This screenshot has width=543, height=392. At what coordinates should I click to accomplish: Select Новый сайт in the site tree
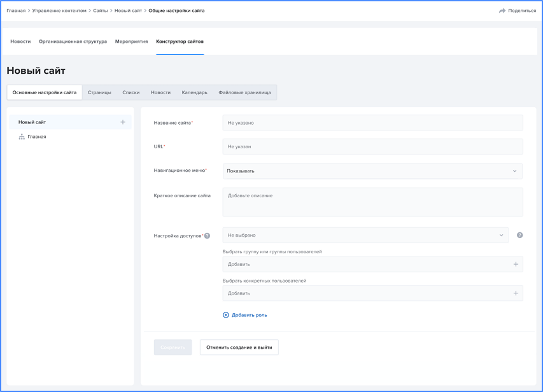pos(70,122)
